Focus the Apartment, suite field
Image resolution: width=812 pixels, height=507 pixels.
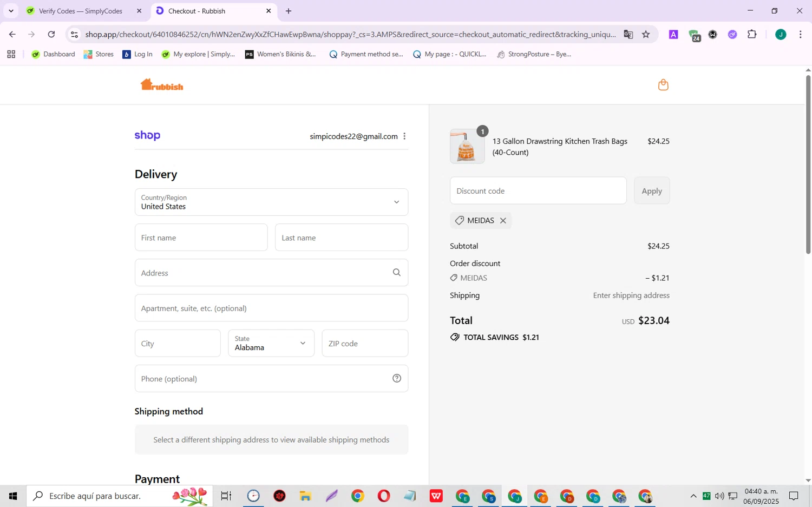click(x=271, y=308)
